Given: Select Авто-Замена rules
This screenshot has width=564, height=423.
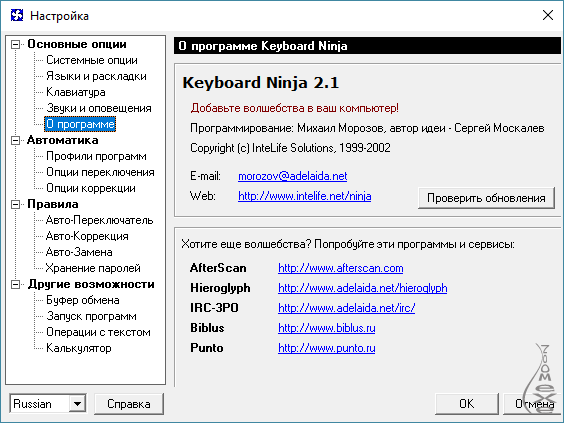Looking at the screenshot, I should [x=79, y=252].
